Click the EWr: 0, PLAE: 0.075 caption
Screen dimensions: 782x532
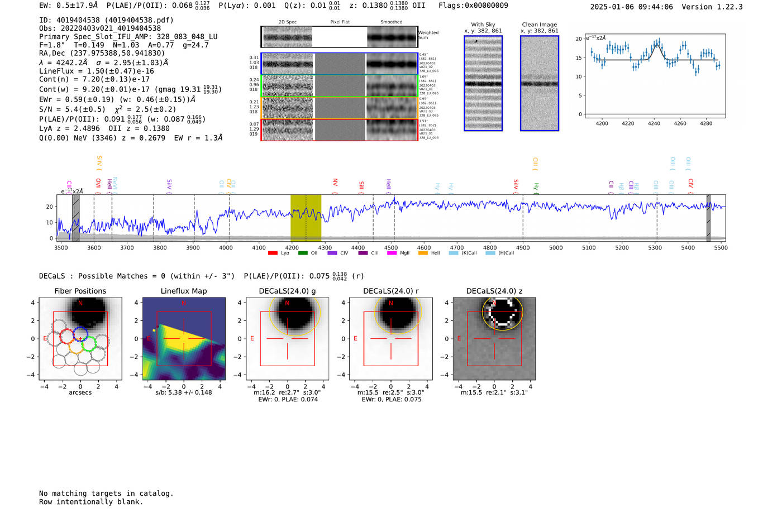392,399
